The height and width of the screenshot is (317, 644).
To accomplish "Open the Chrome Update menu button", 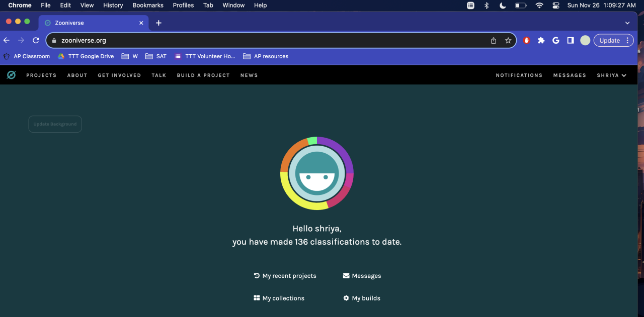I will 613,40.
